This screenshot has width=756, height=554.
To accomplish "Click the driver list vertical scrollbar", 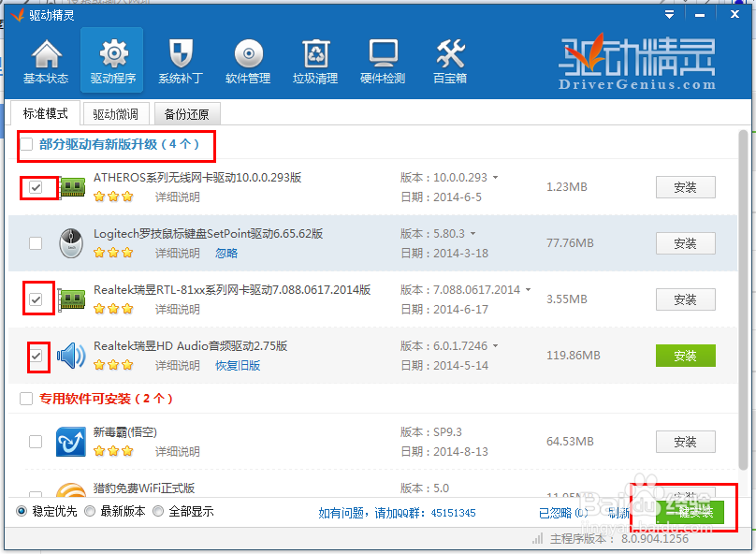I will (744, 299).
